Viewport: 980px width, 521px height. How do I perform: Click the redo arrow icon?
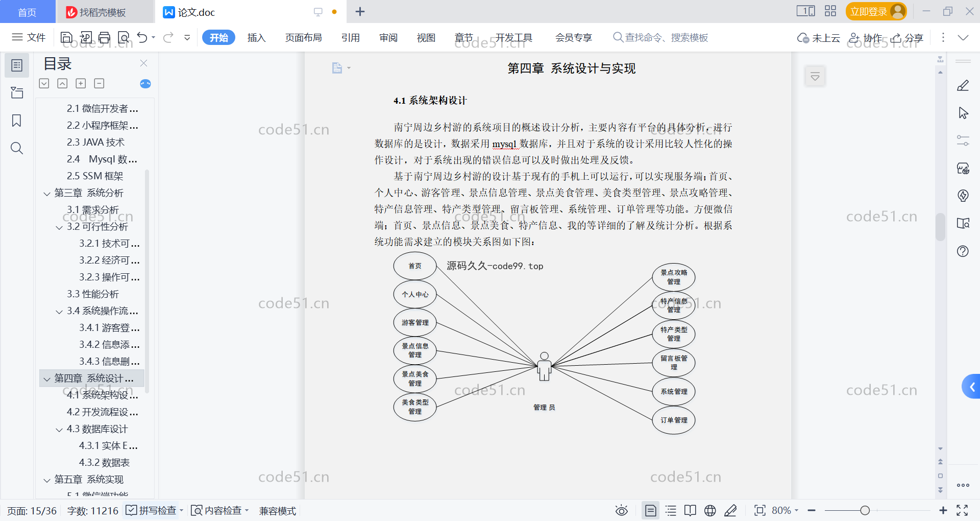[x=168, y=37]
